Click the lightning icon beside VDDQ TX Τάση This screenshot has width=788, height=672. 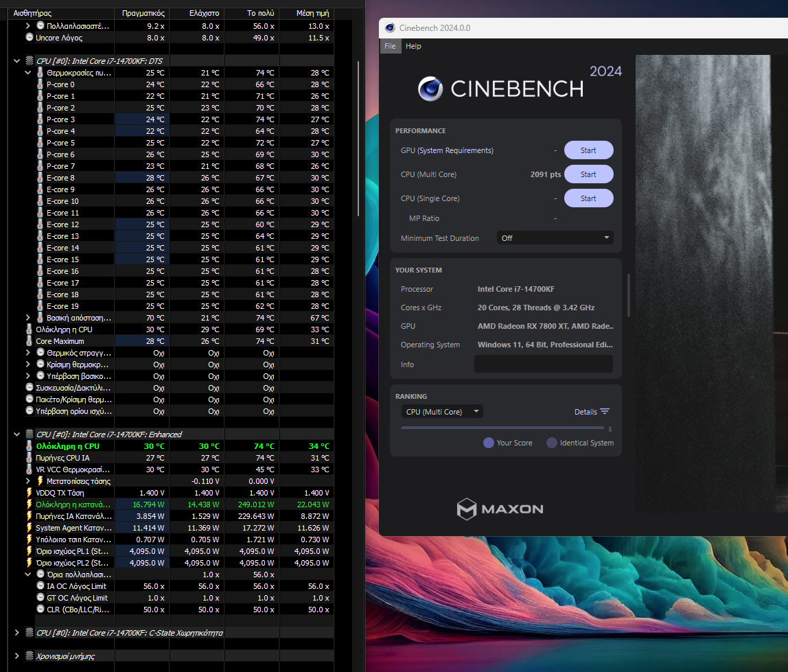click(29, 493)
